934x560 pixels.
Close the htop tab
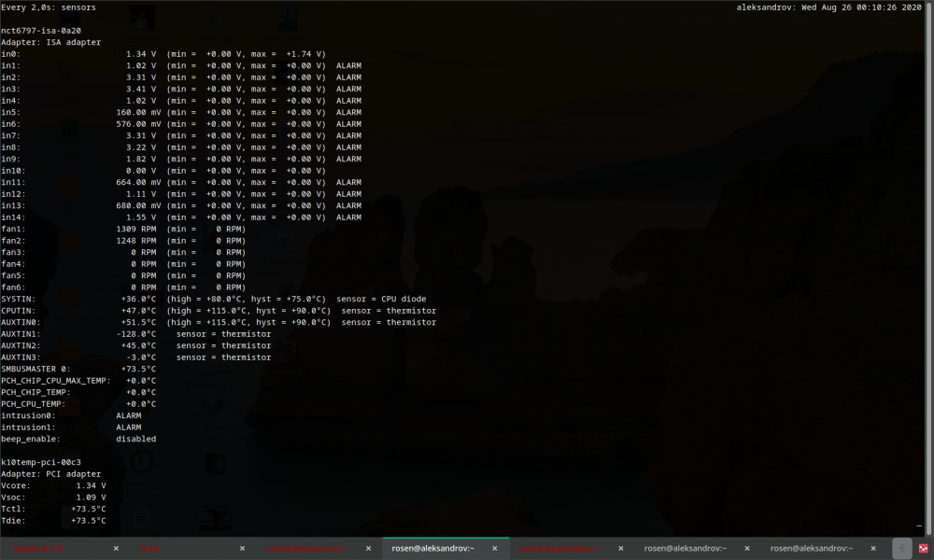click(x=243, y=549)
